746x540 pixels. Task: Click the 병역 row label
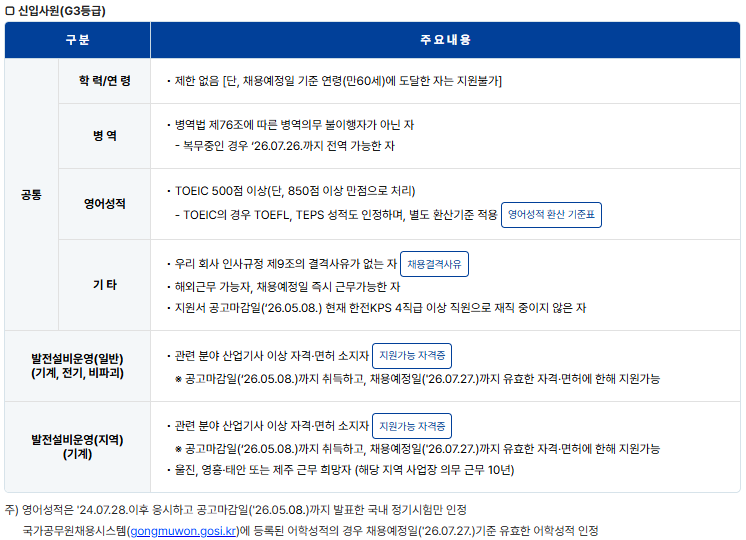pos(105,135)
